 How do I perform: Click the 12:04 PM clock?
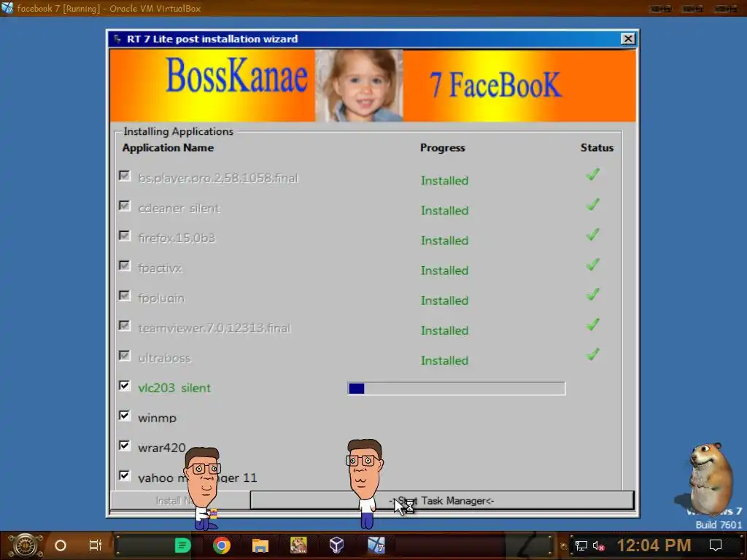tap(654, 545)
